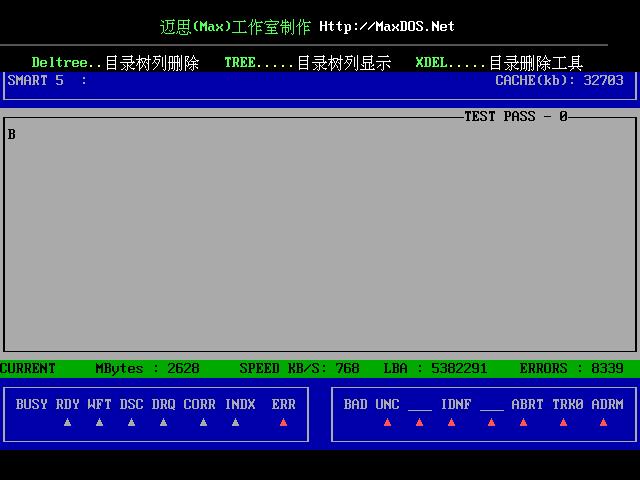Open the Http://MaxDOS.Net link in header
This screenshot has width=640, height=480.
387,27
